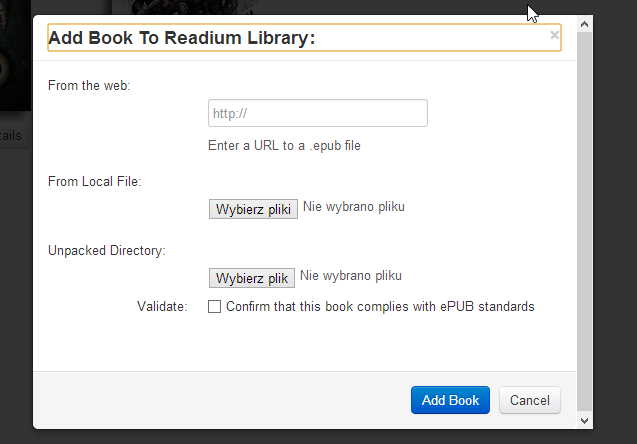This screenshot has width=637, height=444.
Task: Click the dialog's vertical scrollbar thumb
Action: point(584,221)
